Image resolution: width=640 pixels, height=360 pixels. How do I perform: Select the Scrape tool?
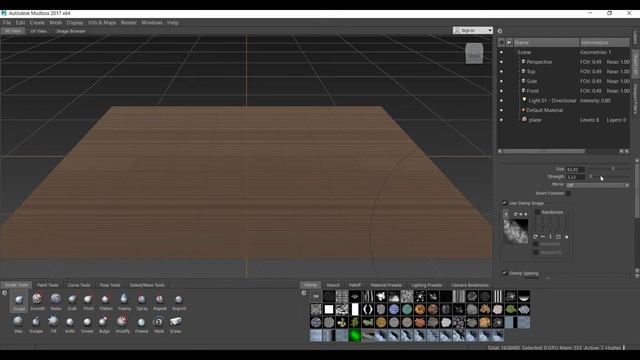pyautogui.click(x=36, y=324)
